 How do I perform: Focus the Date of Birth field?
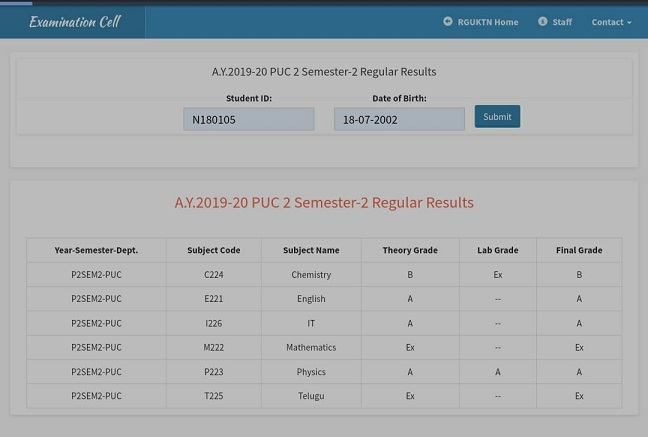pyautogui.click(x=399, y=119)
